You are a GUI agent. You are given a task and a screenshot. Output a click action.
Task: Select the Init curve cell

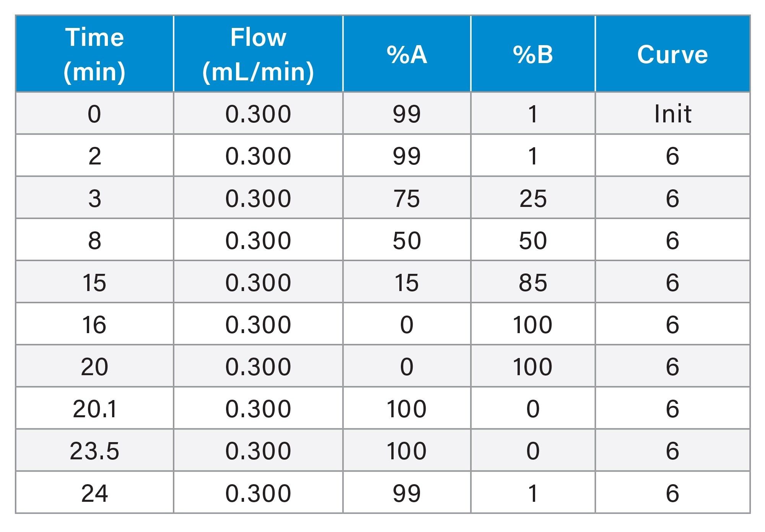tap(672, 114)
